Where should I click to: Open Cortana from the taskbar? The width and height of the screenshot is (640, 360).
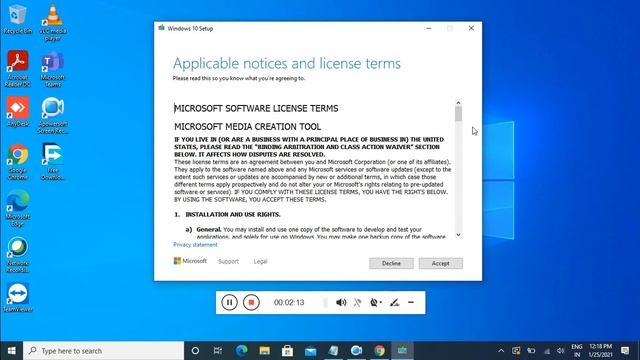point(195,351)
